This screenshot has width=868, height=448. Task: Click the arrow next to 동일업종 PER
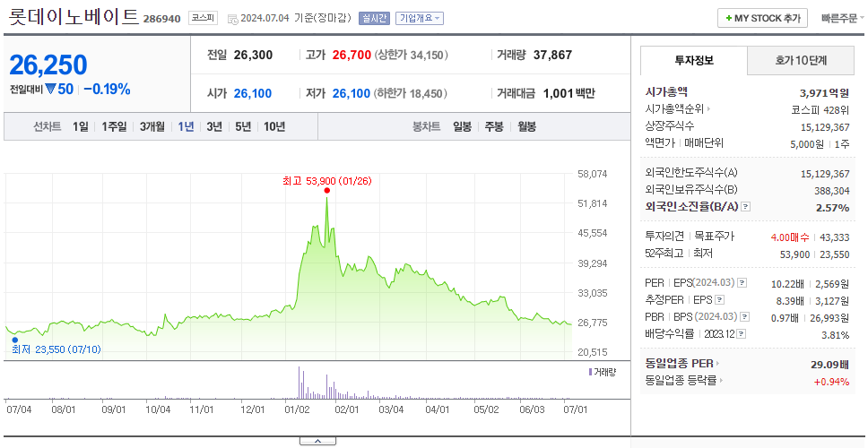pos(718,364)
